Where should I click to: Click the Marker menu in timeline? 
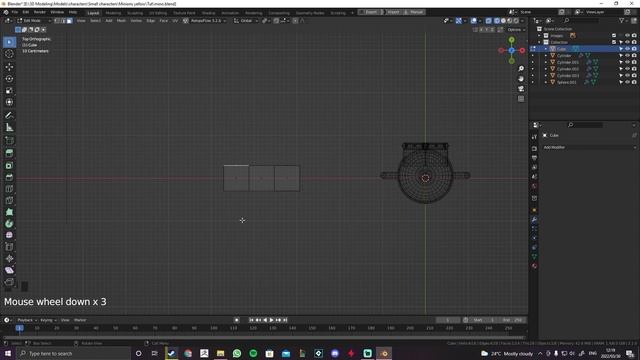coord(80,320)
